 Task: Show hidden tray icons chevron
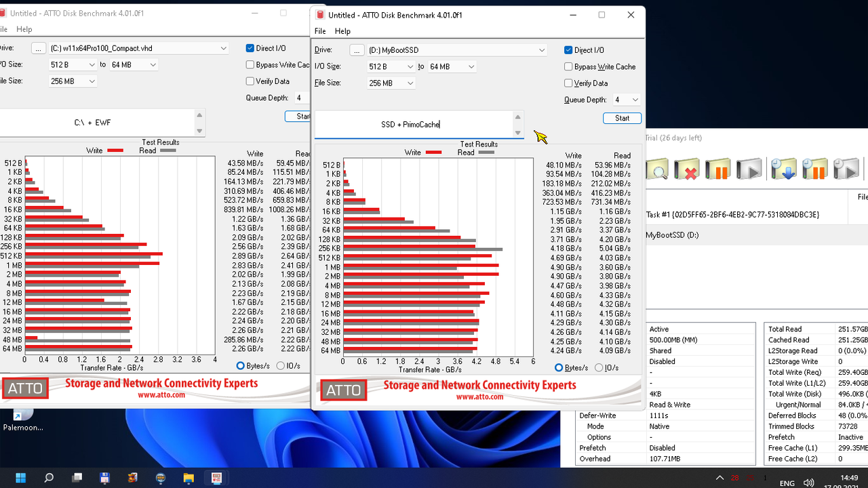pyautogui.click(x=718, y=478)
